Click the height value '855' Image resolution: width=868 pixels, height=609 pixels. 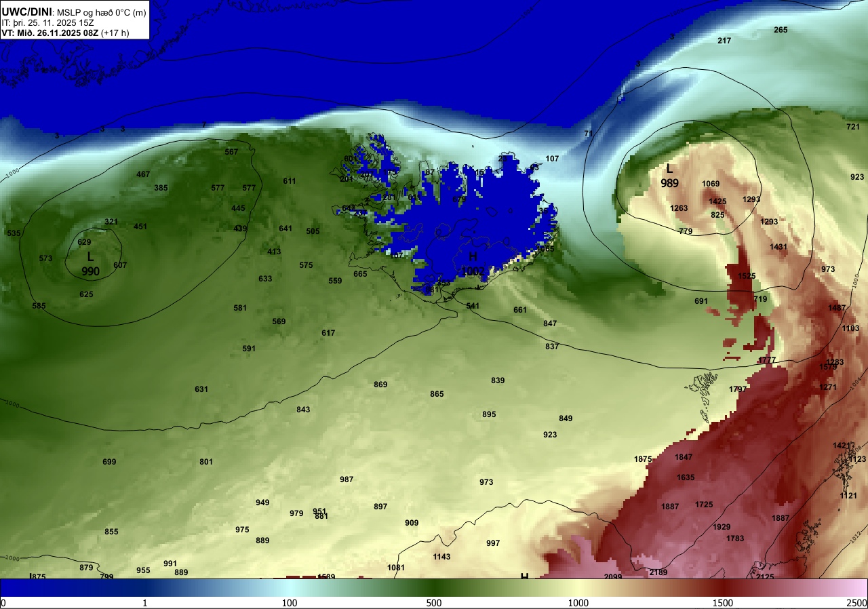coord(111,532)
